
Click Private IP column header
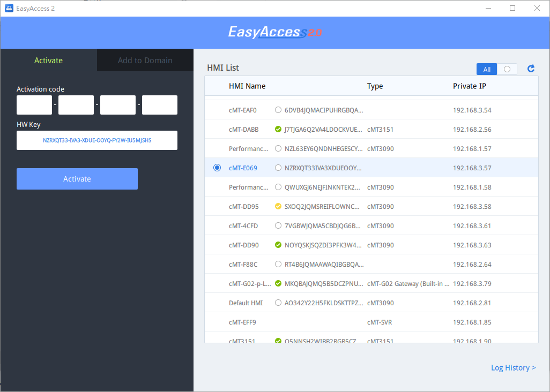[470, 86]
